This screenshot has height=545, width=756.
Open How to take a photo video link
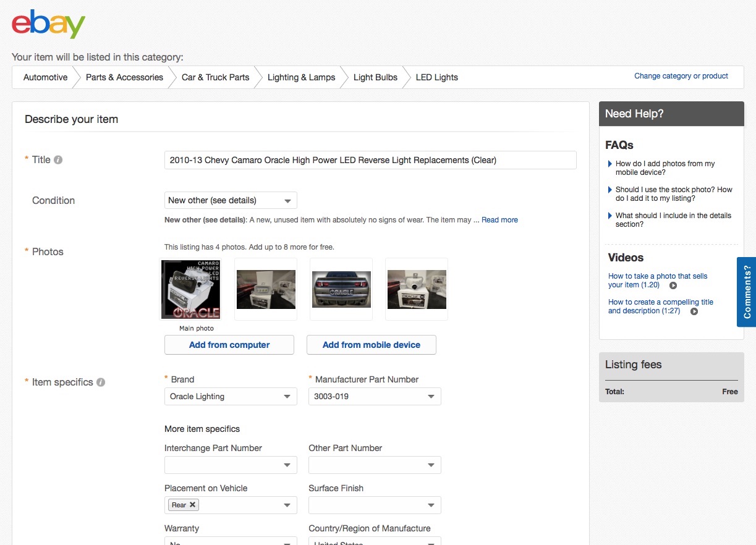click(x=658, y=281)
